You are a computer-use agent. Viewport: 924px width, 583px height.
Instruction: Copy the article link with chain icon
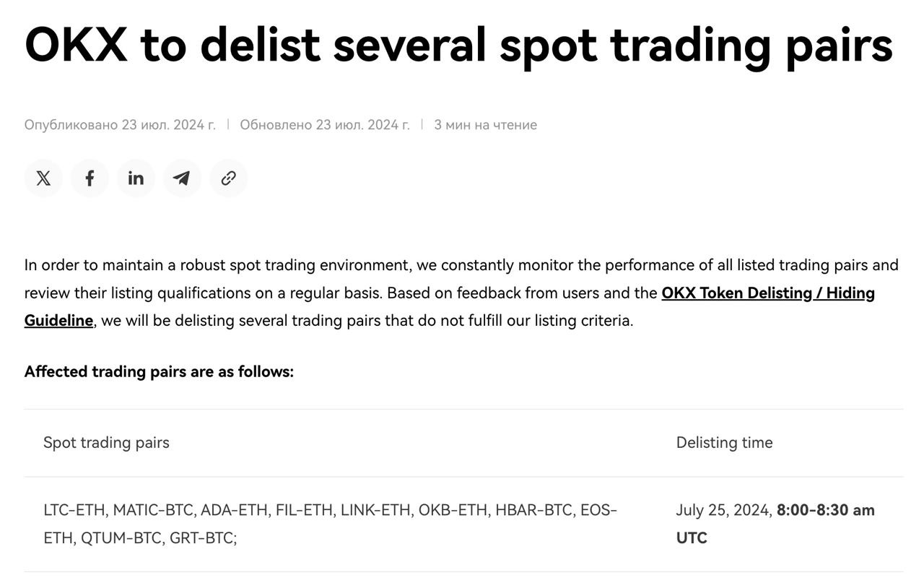[228, 178]
